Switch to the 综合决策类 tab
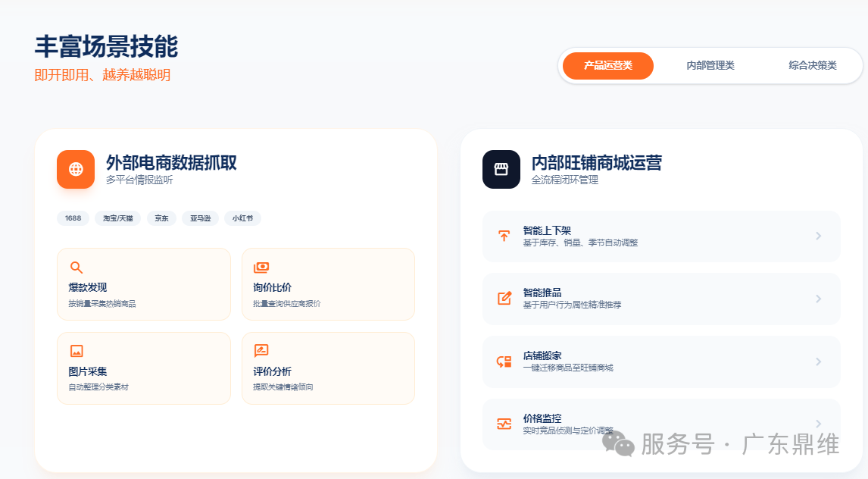Viewport: 868px width, 479px height. (x=812, y=66)
